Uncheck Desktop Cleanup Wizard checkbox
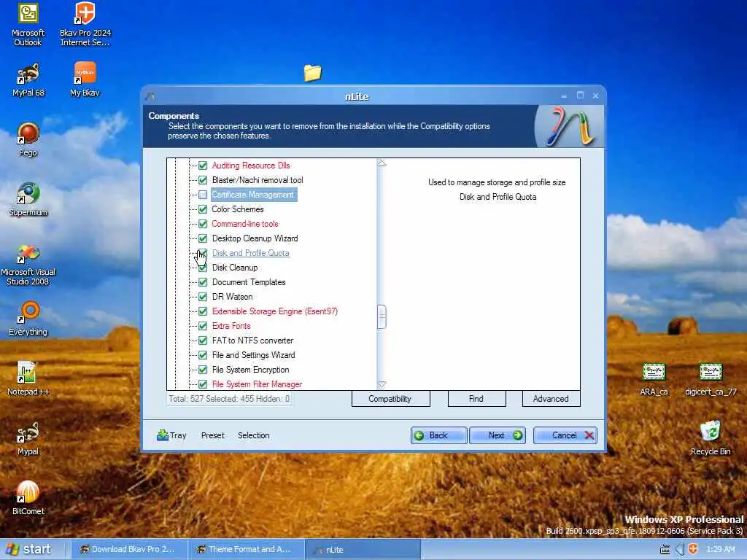 point(203,238)
